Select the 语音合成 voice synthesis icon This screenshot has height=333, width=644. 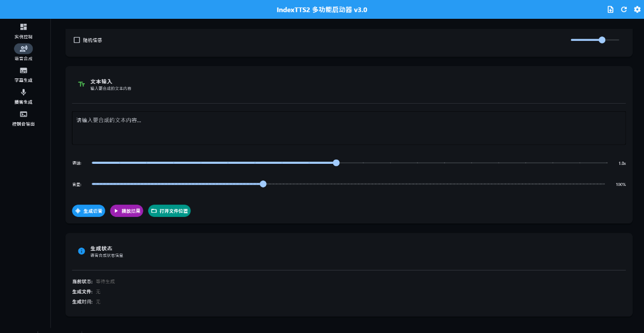point(23,49)
